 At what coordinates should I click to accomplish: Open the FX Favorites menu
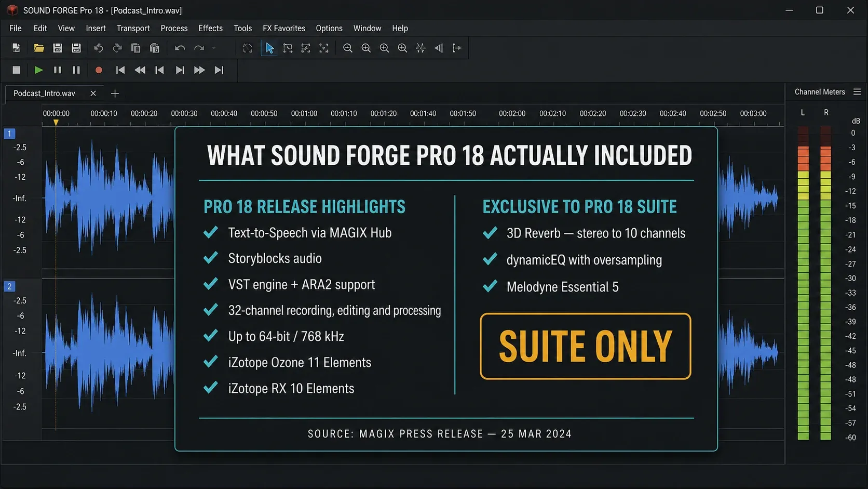coord(284,28)
